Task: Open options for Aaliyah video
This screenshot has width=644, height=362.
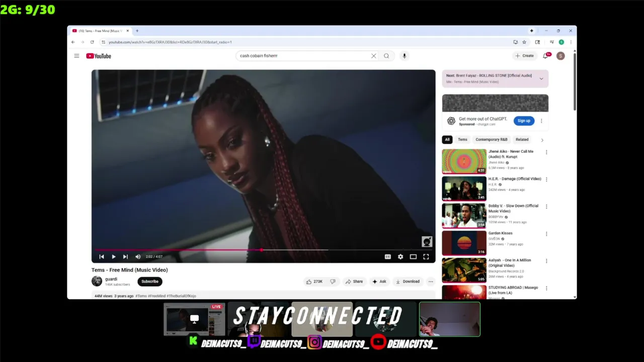Action: point(546,261)
